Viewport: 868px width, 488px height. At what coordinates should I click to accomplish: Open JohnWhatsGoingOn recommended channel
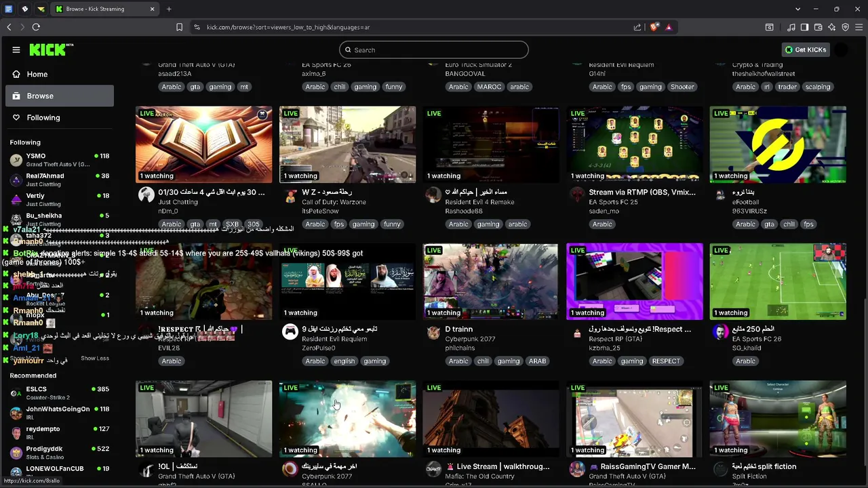60,413
